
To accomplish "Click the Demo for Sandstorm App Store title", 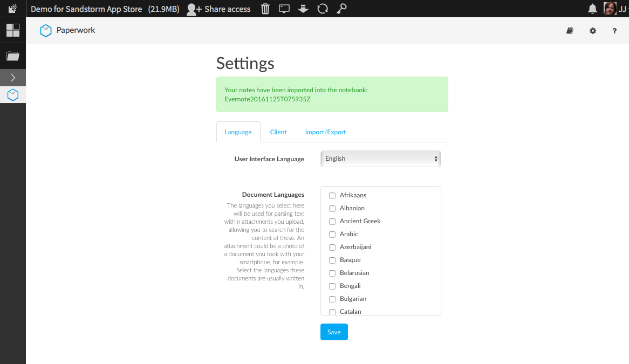I will (x=86, y=9).
